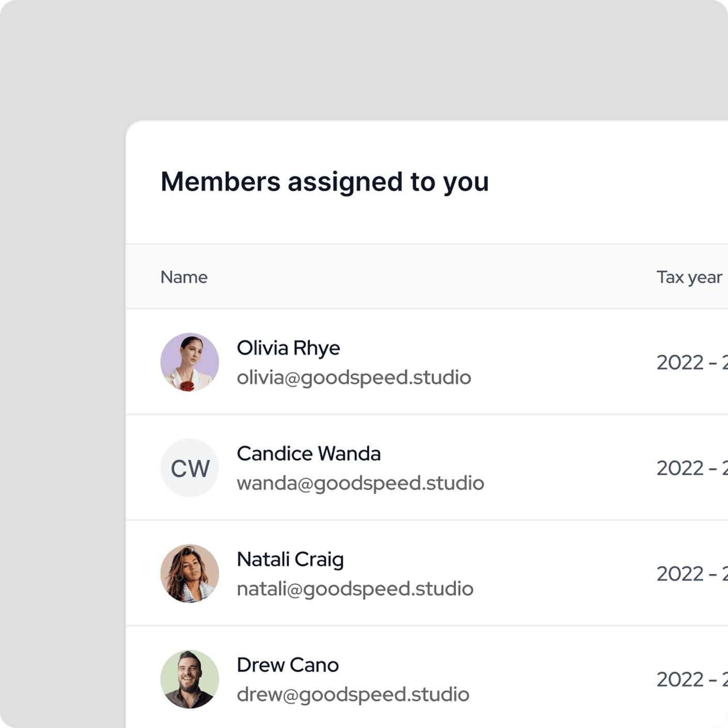Image resolution: width=728 pixels, height=728 pixels.
Task: Select the Drew Cano name
Action: pos(287,665)
